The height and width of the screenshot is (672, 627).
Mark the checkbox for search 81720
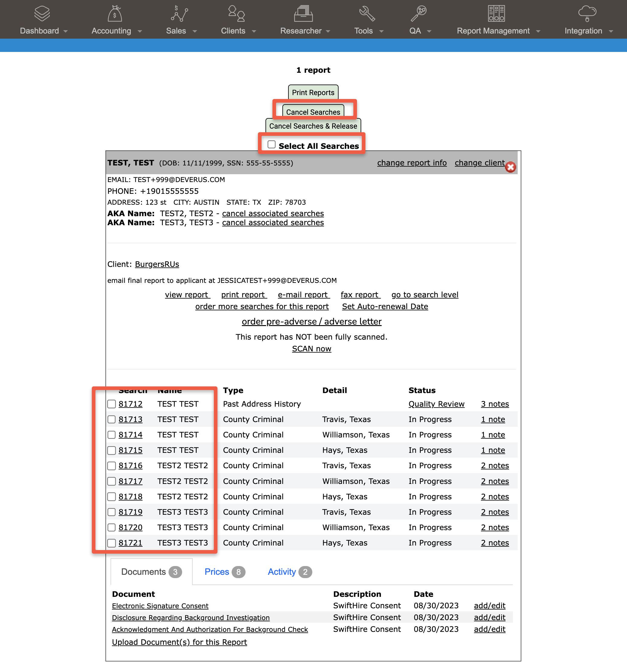pyautogui.click(x=112, y=527)
